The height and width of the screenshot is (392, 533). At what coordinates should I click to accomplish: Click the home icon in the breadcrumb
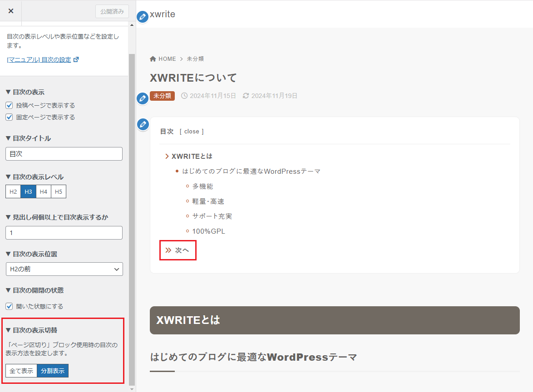coord(153,59)
